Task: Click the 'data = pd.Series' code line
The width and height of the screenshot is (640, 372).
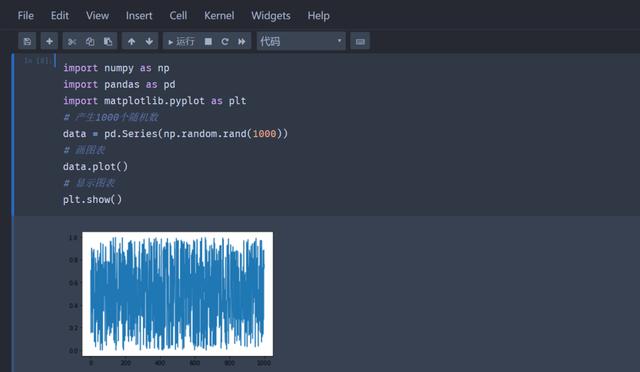Action: (176, 134)
